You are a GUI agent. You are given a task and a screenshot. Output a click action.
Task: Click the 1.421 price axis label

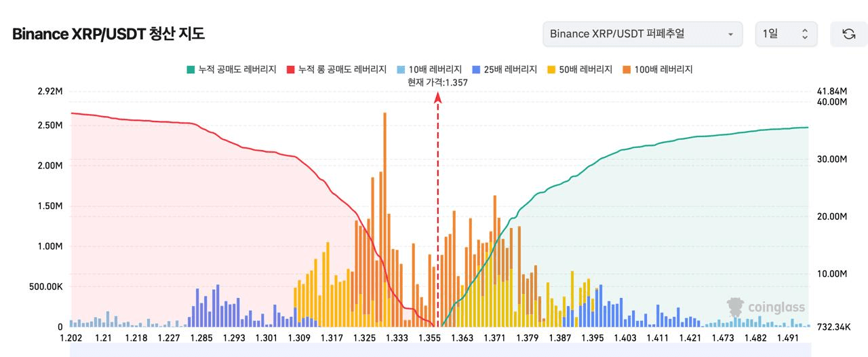pyautogui.click(x=691, y=338)
